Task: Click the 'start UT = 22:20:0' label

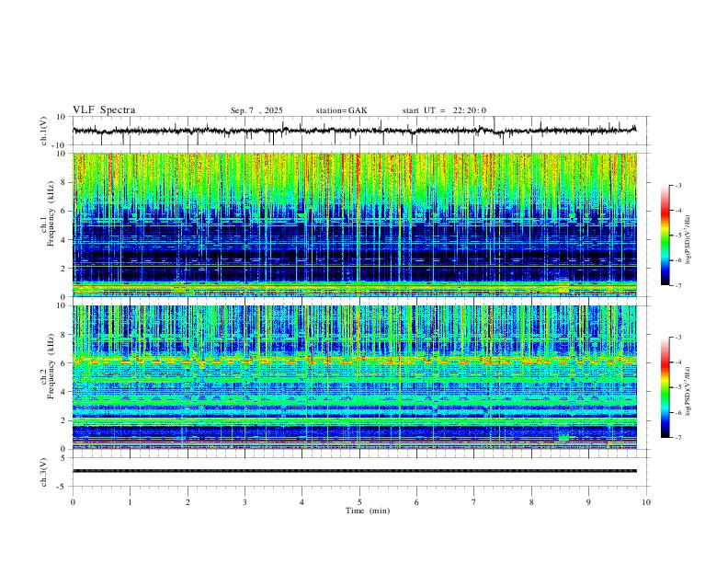Action: [x=444, y=110]
